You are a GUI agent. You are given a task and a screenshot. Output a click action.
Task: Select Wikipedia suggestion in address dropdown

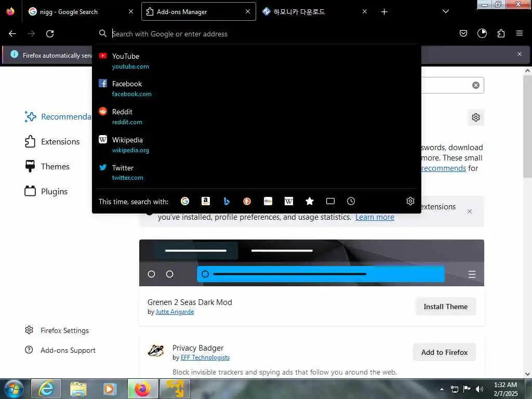click(x=257, y=145)
